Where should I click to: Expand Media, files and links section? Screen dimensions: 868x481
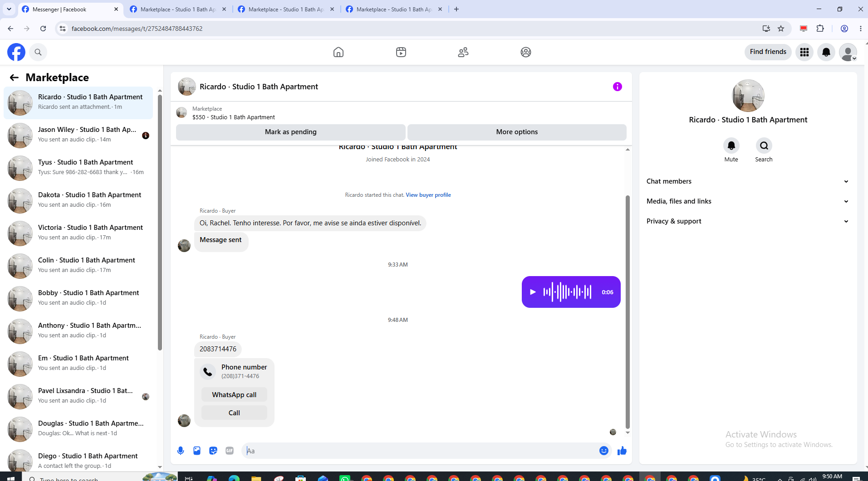748,201
